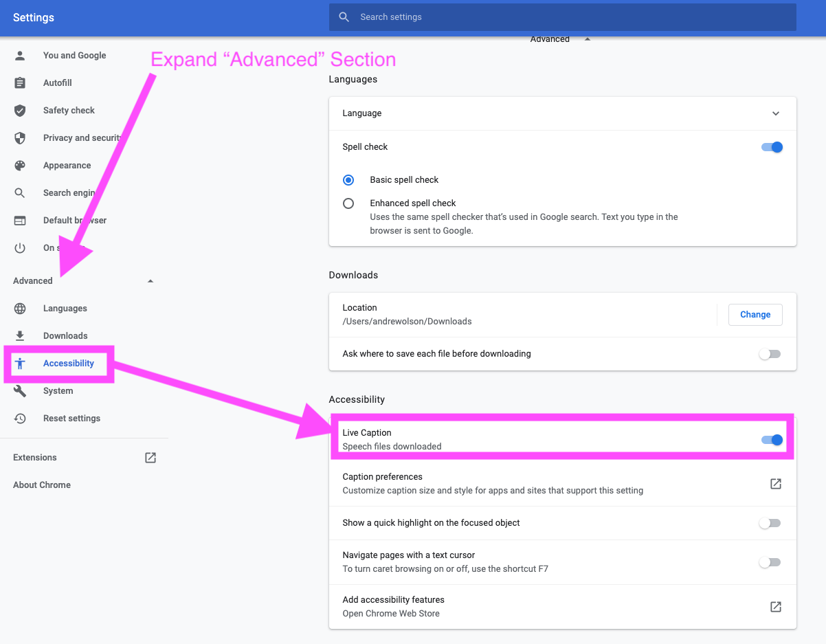The width and height of the screenshot is (826, 644).
Task: Toggle Navigate pages with a text cursor
Action: point(770,562)
